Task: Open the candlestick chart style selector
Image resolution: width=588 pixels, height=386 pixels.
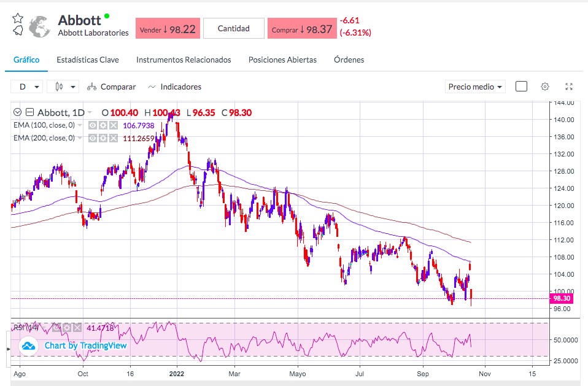Action: click(x=59, y=87)
